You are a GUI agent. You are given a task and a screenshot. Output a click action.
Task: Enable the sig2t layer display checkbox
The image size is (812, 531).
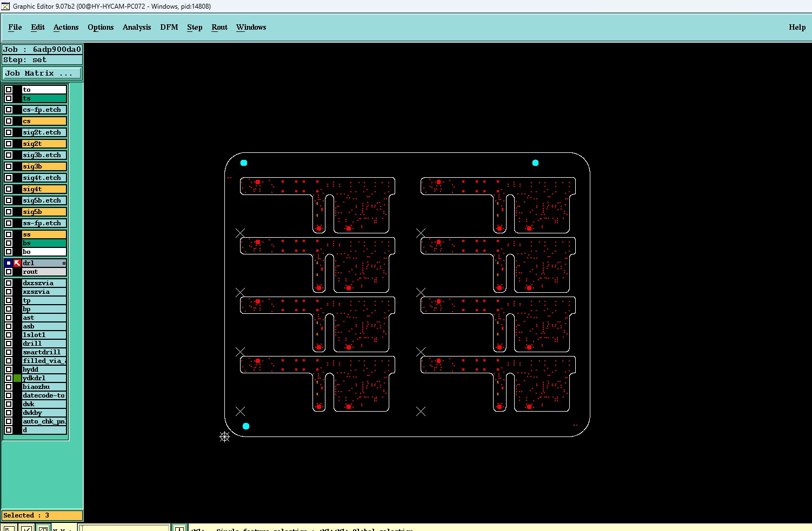[9, 144]
